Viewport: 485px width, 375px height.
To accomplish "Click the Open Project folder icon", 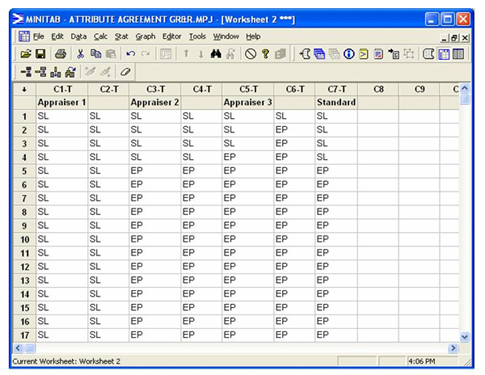I will point(25,54).
